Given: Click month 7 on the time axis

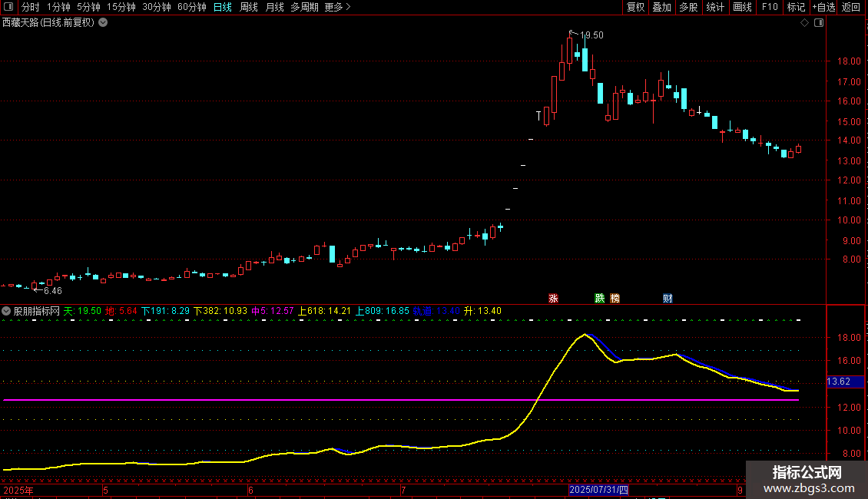Looking at the screenshot, I should 403,490.
